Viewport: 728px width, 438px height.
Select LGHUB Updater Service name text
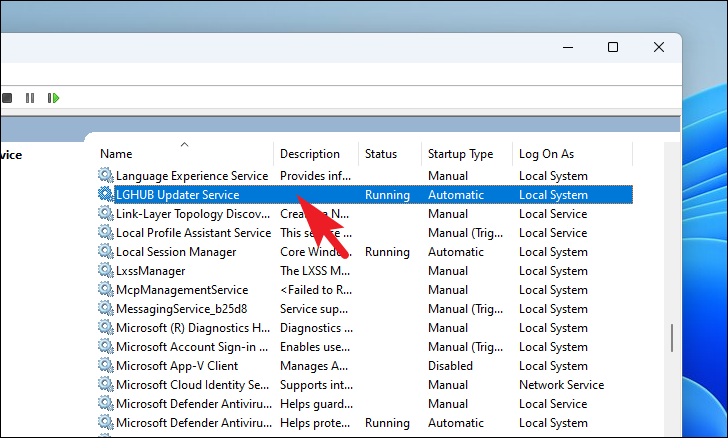tap(178, 195)
